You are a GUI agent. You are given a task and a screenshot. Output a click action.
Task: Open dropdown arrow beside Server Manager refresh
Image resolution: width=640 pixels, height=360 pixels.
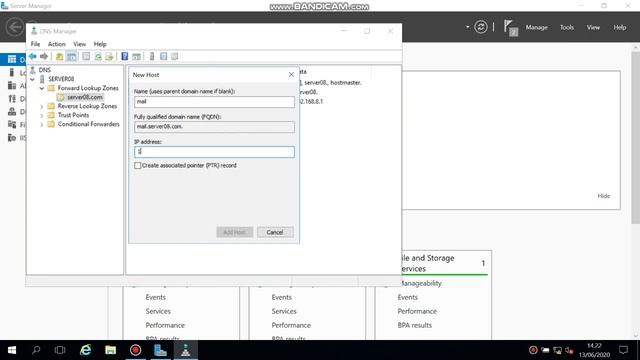coord(468,27)
